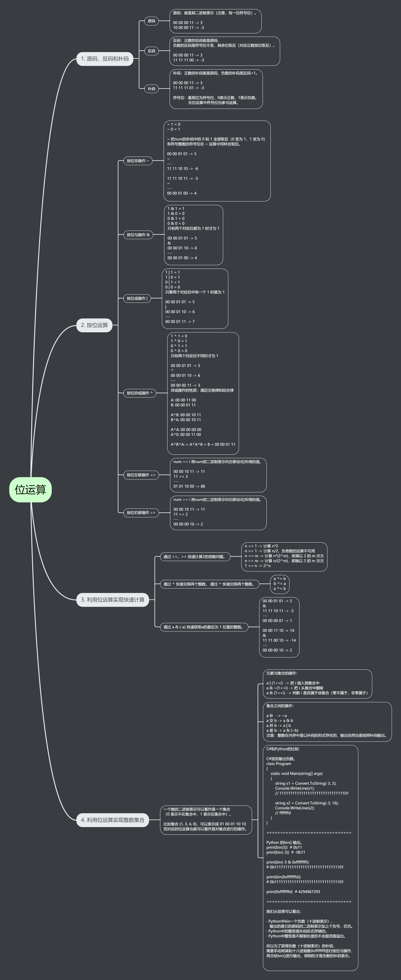Click the swap note a ^= b
401x980 pixels.
280,584
